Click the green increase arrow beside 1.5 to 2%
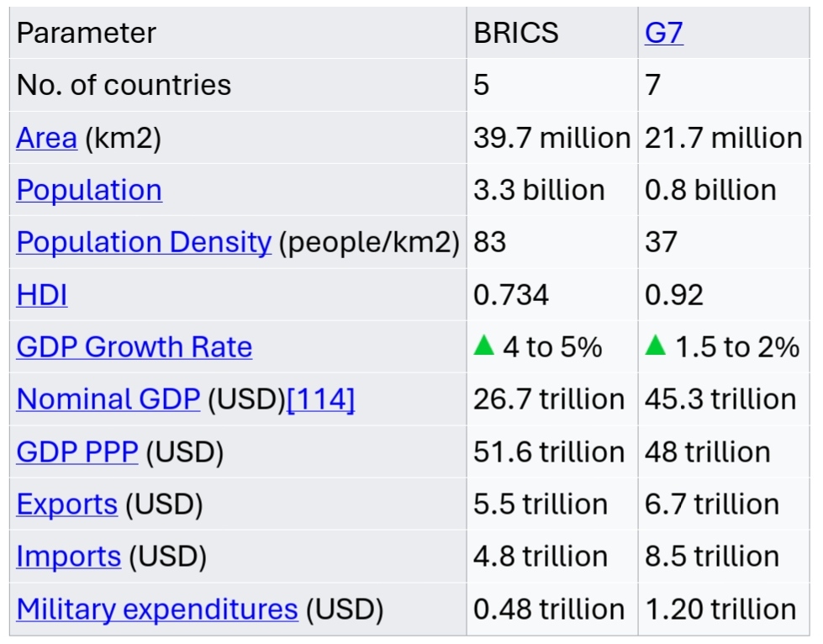823x644 pixels. point(655,346)
